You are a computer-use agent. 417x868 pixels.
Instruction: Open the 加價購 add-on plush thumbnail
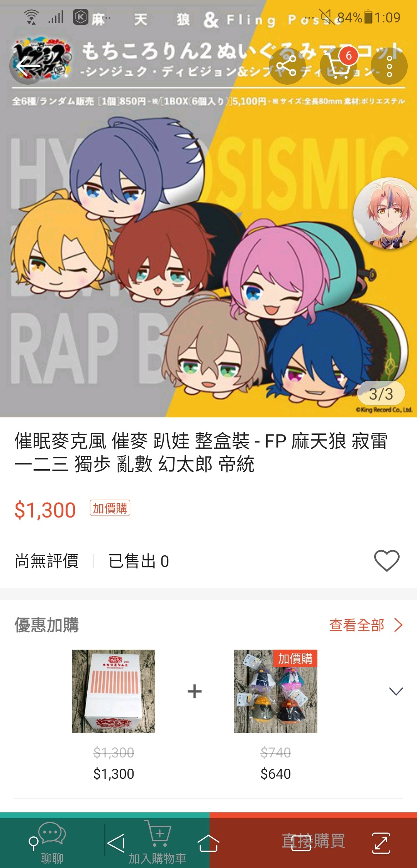[276, 691]
